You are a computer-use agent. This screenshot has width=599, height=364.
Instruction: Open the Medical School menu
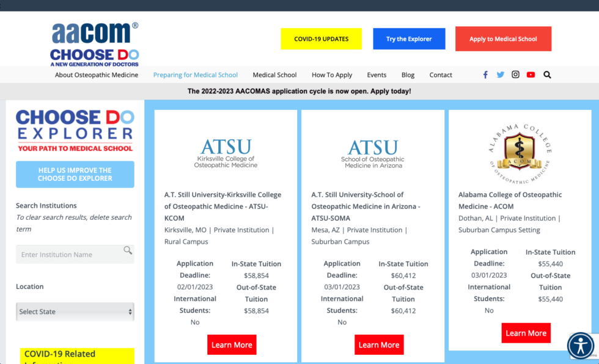(x=274, y=75)
